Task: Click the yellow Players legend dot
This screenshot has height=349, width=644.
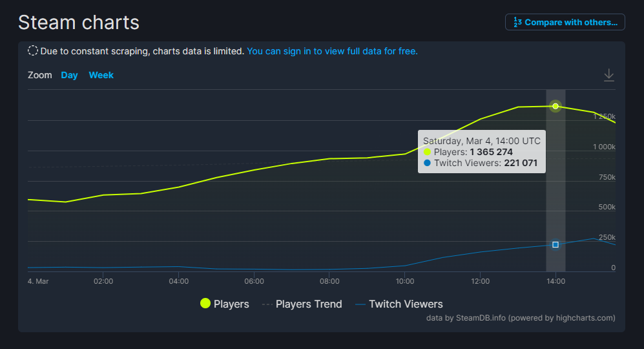Action: [x=205, y=303]
